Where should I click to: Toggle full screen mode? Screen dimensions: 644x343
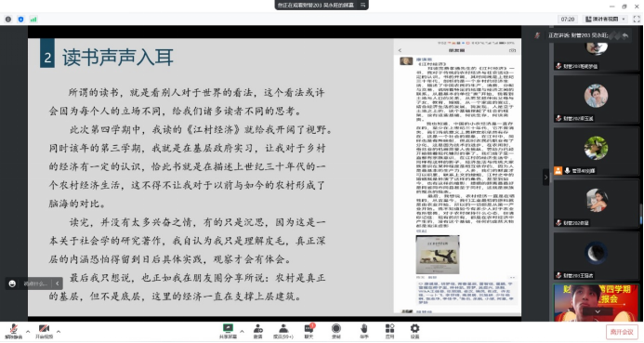(x=637, y=19)
